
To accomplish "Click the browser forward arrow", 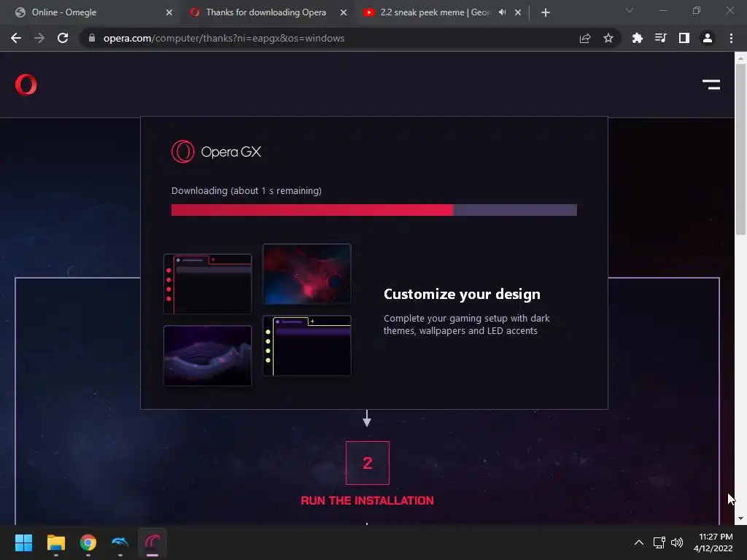I will click(x=39, y=38).
